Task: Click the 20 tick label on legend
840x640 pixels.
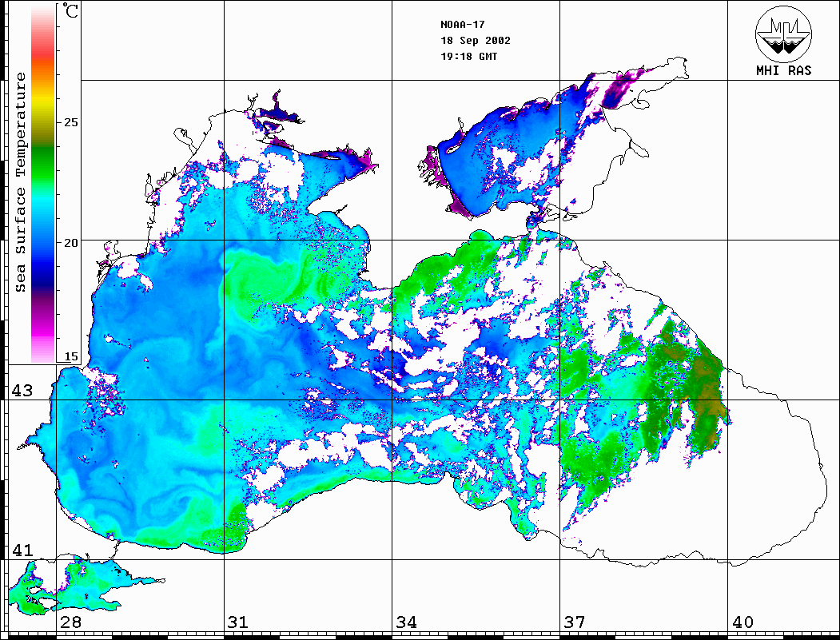Action: [70, 243]
